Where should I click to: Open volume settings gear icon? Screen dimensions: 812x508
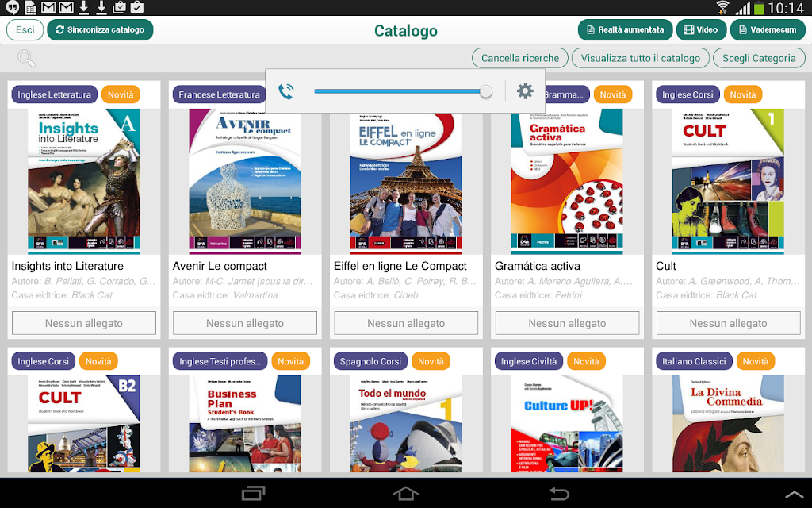[x=525, y=91]
